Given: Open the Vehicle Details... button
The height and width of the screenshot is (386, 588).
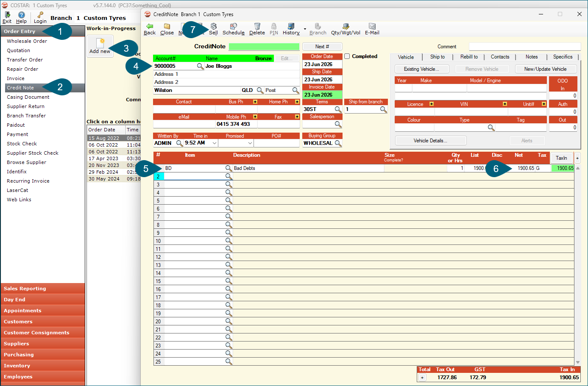Looking at the screenshot, I should (x=431, y=141).
